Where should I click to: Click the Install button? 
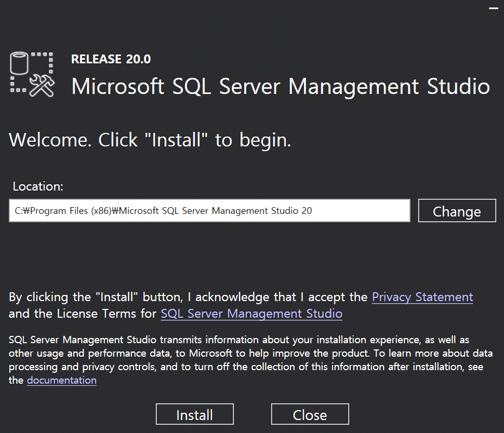(195, 414)
